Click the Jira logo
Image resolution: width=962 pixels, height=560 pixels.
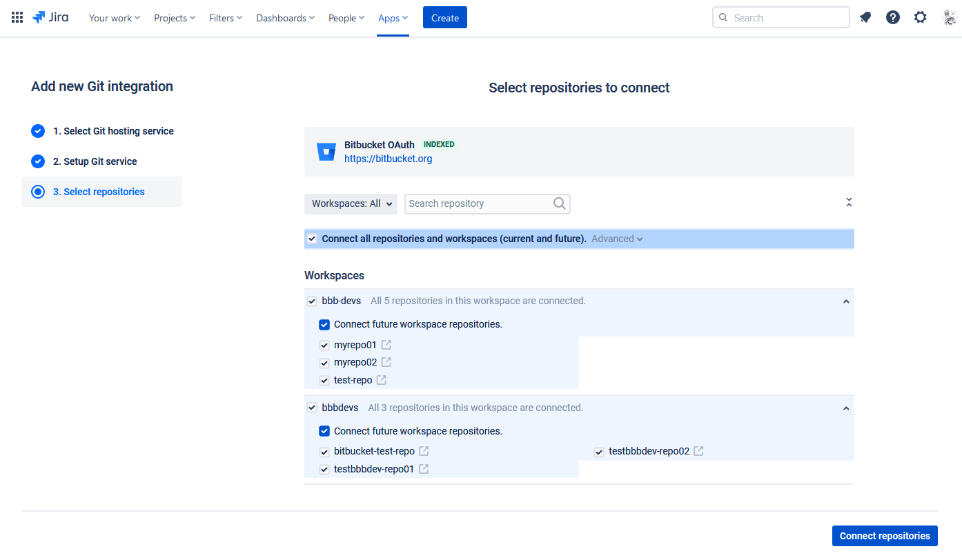(50, 17)
